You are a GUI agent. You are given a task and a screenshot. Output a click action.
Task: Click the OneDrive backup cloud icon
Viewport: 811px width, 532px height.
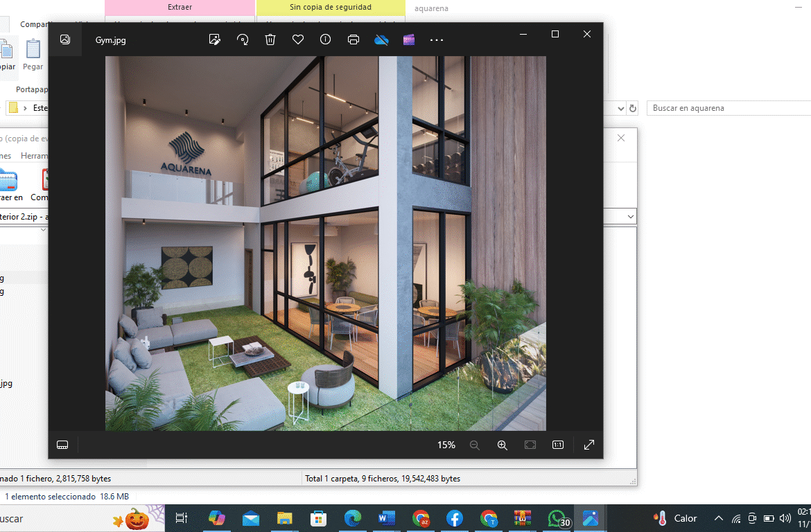(381, 39)
